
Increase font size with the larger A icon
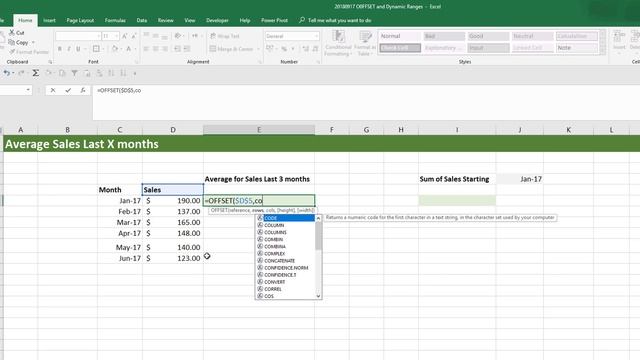coord(125,36)
